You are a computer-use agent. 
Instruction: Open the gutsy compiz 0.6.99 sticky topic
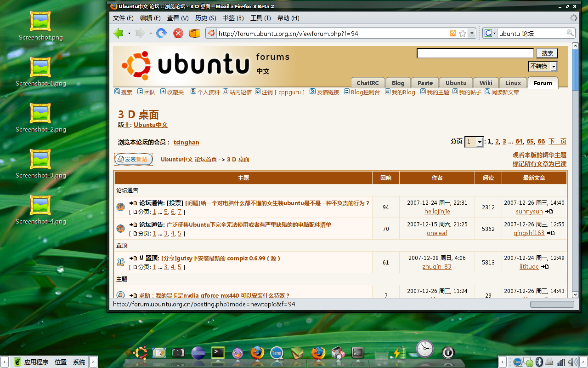(x=220, y=259)
